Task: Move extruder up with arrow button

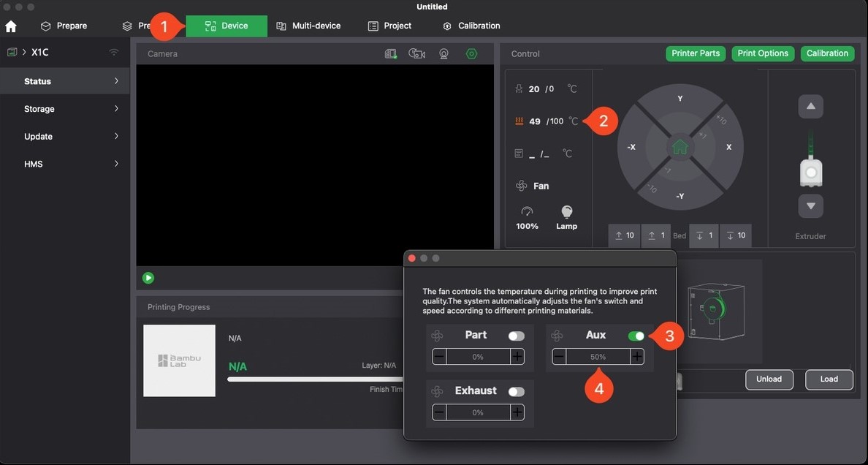Action: pos(810,106)
